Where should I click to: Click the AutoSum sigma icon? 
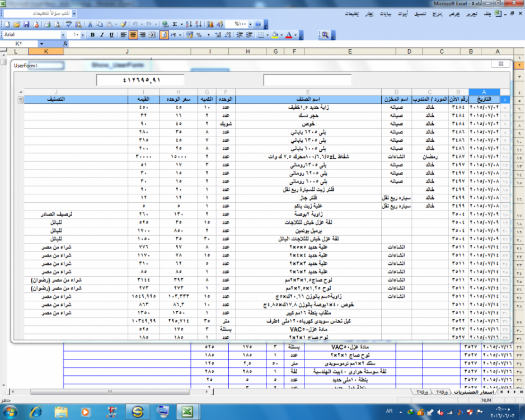point(175,25)
